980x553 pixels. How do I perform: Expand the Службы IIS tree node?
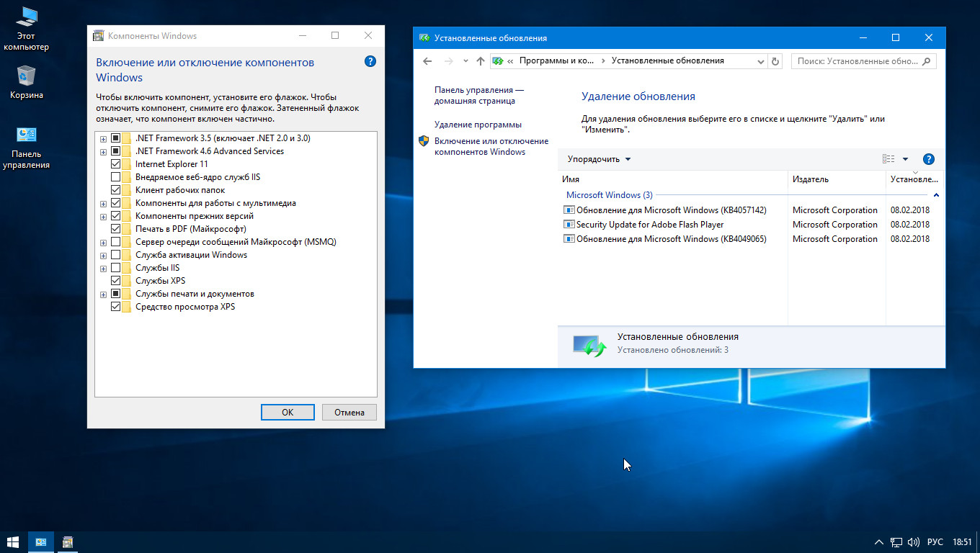tap(104, 268)
